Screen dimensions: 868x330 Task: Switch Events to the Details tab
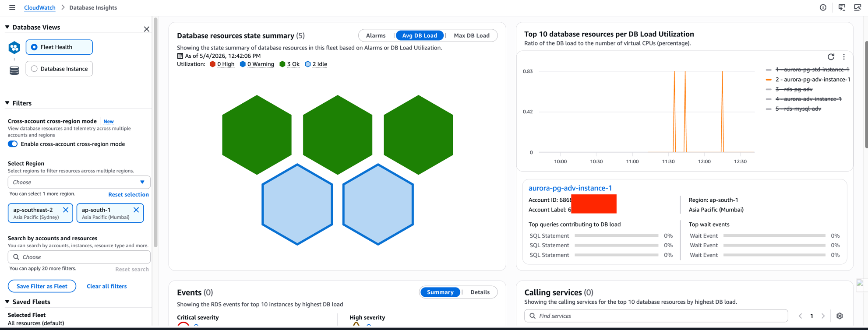coord(480,292)
